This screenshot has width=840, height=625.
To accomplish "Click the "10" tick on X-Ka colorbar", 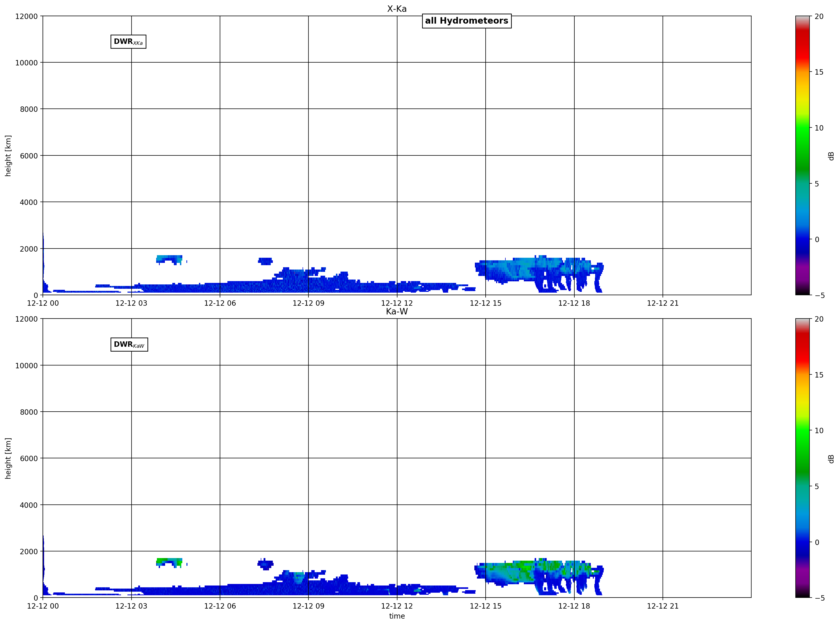I will [819, 128].
